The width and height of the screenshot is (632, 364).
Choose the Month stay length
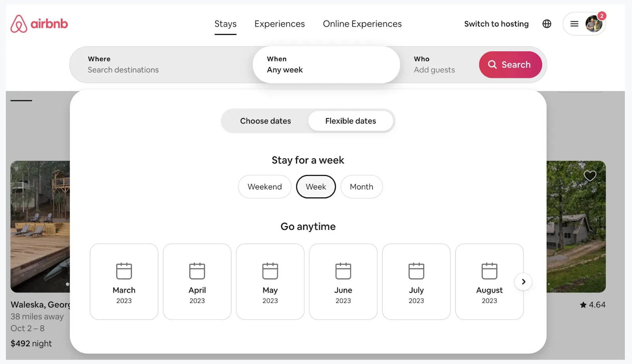pos(361,187)
